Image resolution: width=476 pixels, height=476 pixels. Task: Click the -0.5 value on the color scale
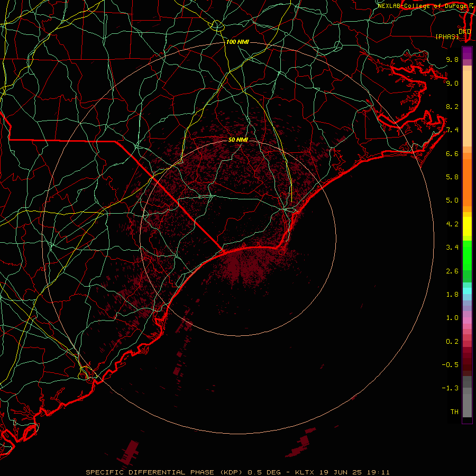[x=450, y=365]
